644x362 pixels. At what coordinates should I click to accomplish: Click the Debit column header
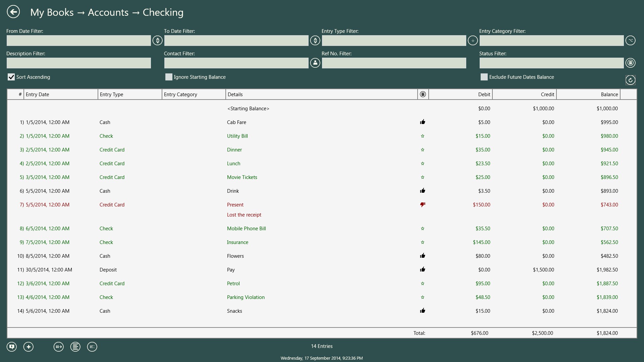(460, 95)
